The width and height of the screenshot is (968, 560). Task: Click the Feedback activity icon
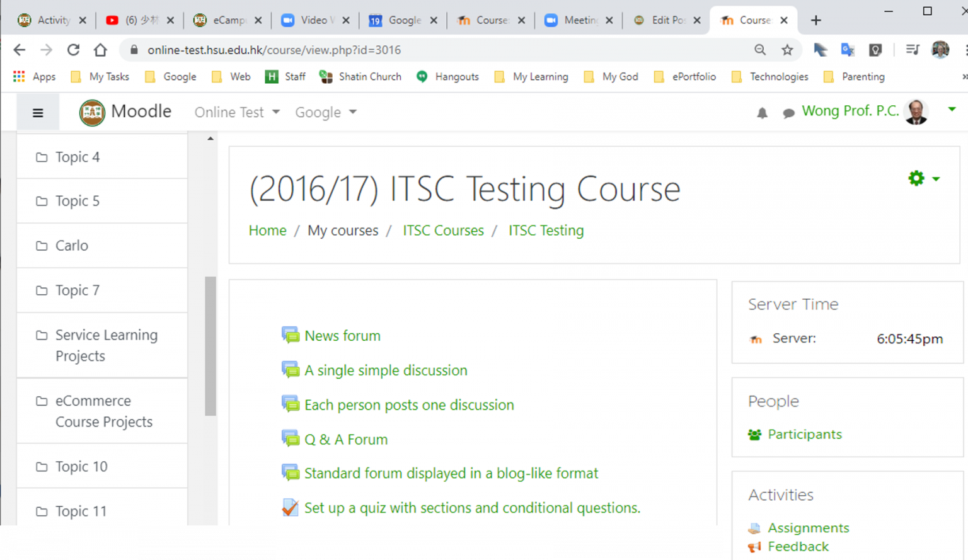754,547
